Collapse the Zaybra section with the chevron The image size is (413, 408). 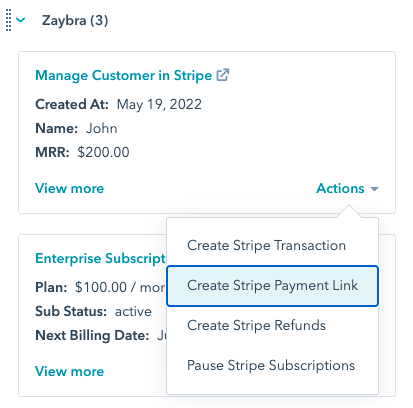[21, 20]
